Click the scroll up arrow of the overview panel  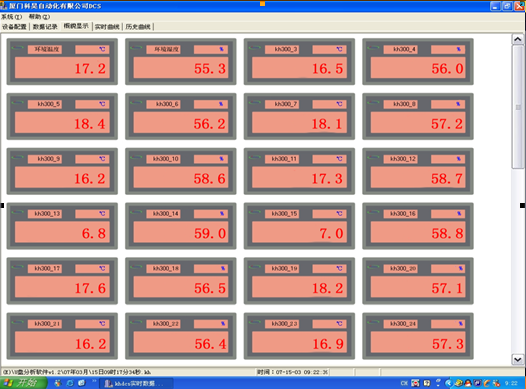tap(518, 39)
